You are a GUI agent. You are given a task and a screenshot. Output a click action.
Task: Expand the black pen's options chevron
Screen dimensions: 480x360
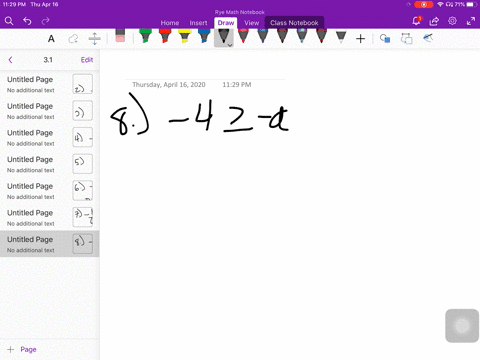point(230,45)
